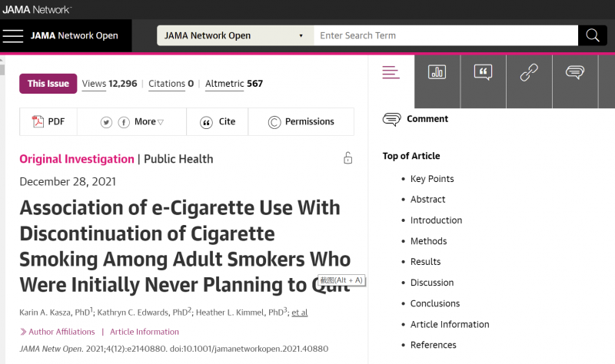Click the Enter Search Term field

[446, 36]
